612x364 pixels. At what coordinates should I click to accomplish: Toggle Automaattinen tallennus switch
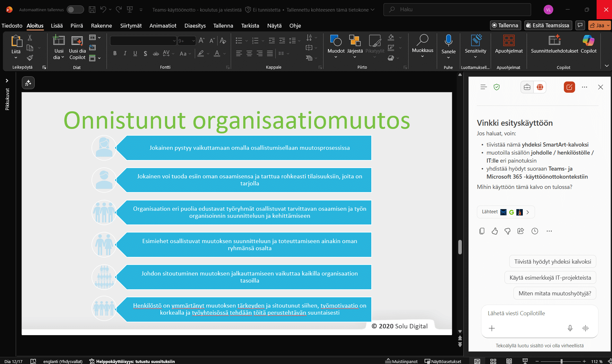point(75,10)
